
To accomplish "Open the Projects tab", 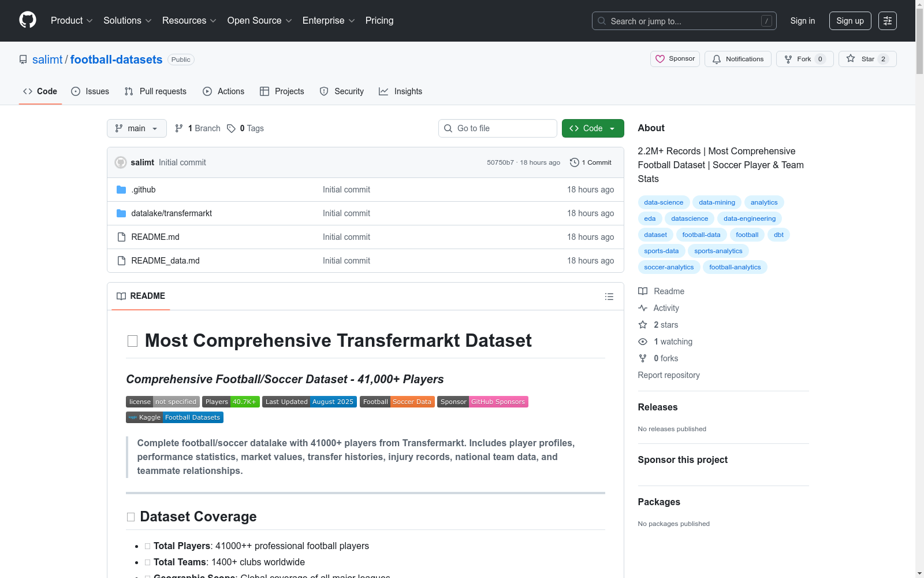I will (282, 91).
